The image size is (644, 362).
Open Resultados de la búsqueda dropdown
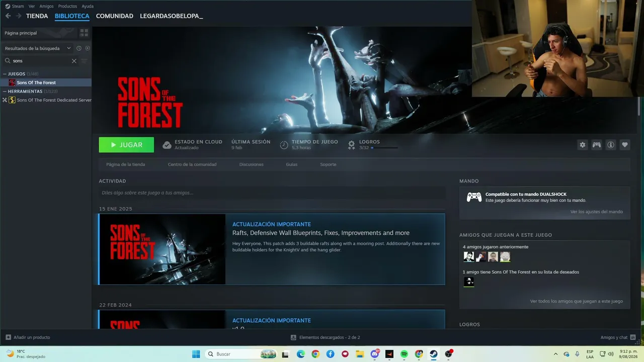click(38, 48)
